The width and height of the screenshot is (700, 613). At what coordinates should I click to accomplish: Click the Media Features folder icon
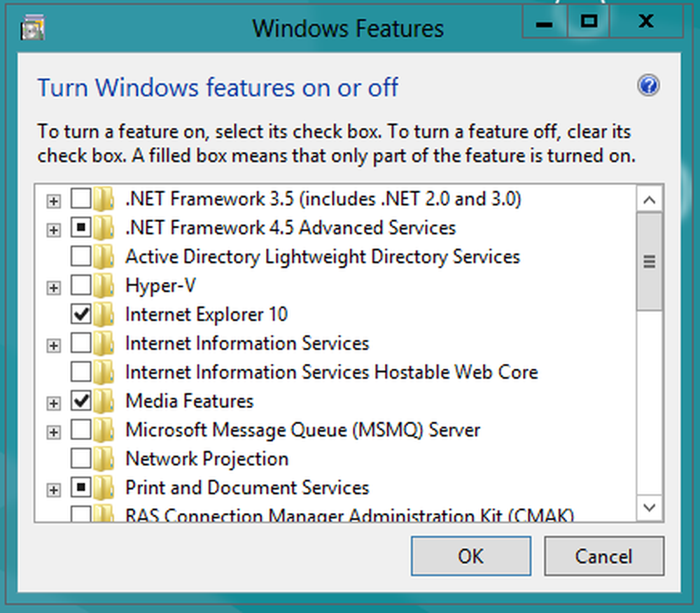point(104,401)
